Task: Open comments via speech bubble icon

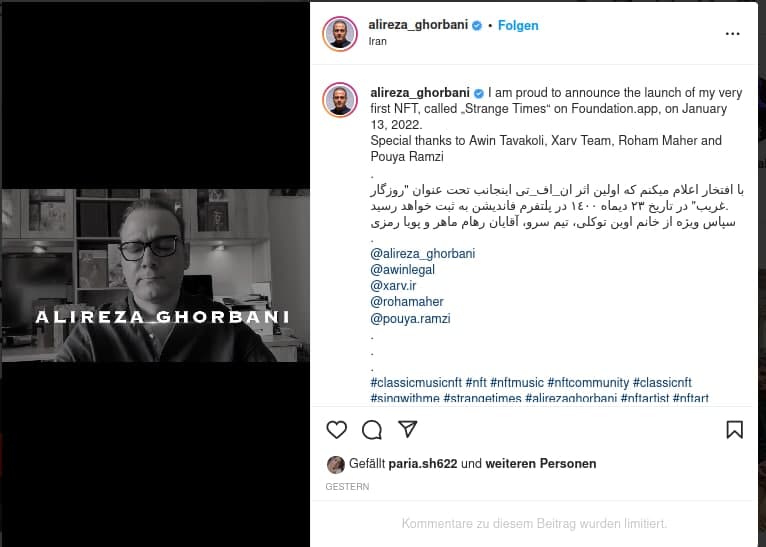Action: 372,430
